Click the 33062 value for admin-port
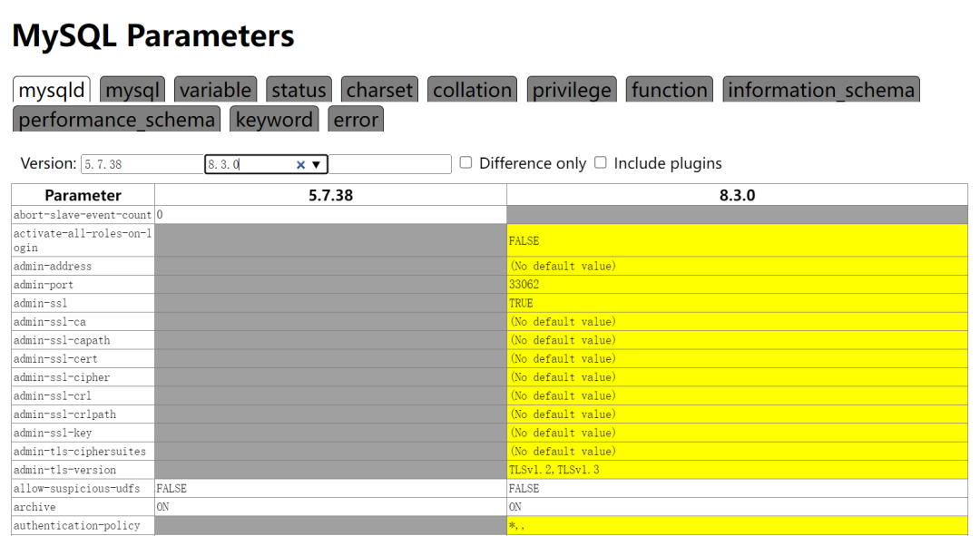The width and height of the screenshot is (980, 536). [x=524, y=285]
